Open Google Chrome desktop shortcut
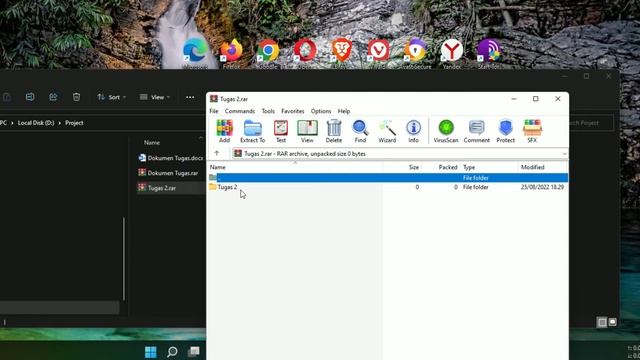Image resolution: width=640 pixels, height=360 pixels. (x=268, y=53)
